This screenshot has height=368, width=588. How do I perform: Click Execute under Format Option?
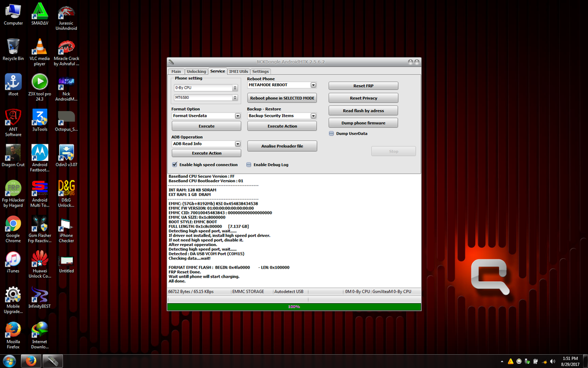[x=206, y=126]
